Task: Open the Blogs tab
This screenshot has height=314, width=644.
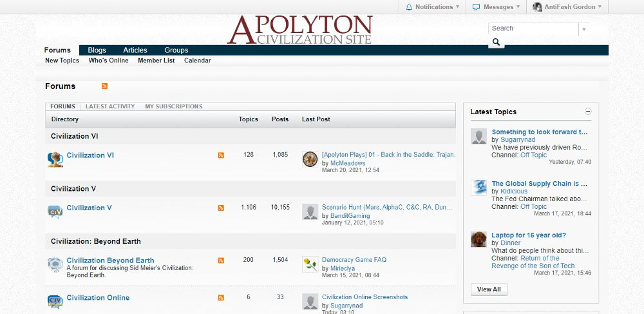Action: (x=97, y=50)
